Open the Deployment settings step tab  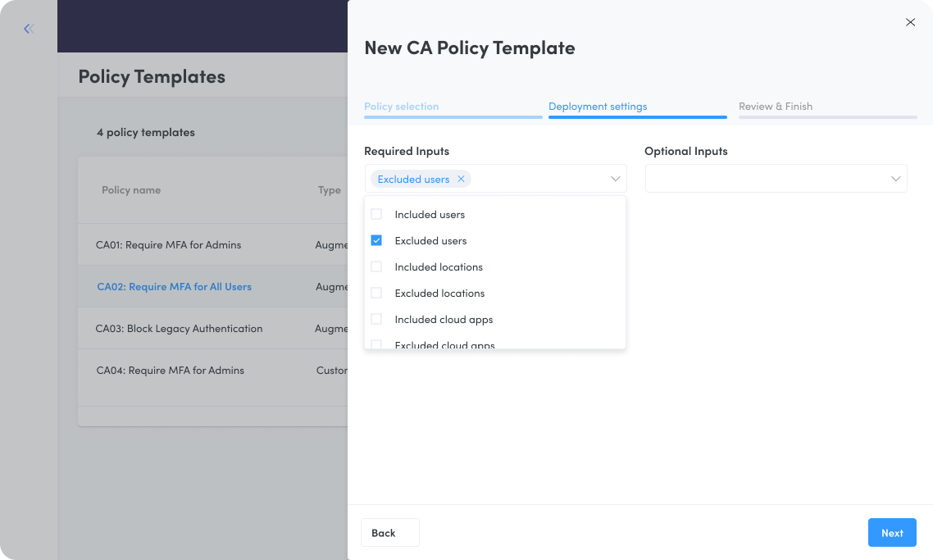pyautogui.click(x=598, y=106)
